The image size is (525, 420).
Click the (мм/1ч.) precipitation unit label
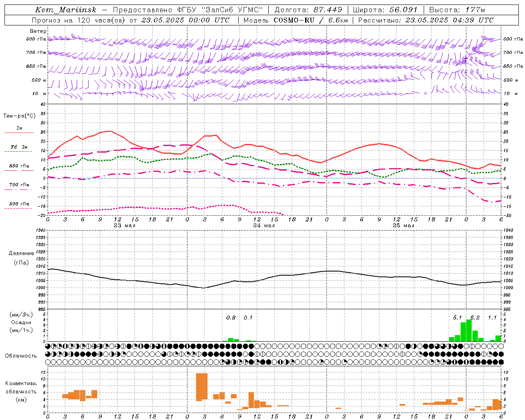(21, 330)
